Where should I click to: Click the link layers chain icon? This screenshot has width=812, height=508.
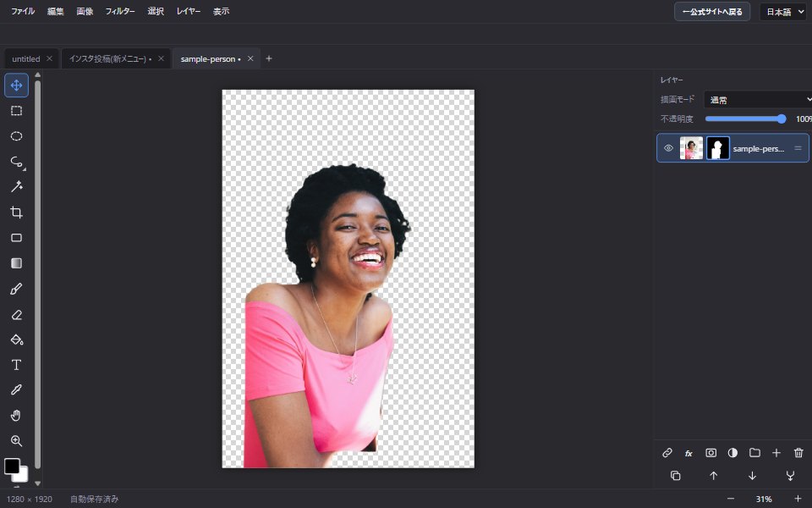click(667, 453)
